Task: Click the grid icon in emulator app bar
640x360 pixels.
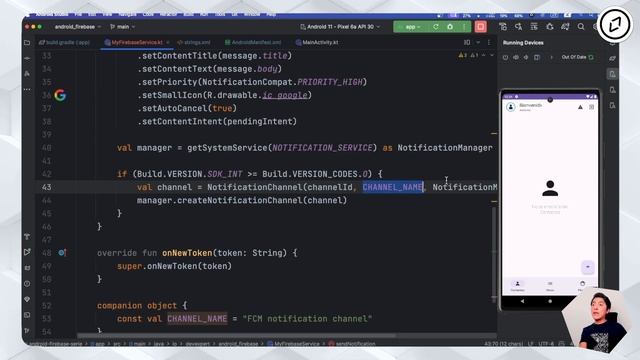Action: [591, 107]
